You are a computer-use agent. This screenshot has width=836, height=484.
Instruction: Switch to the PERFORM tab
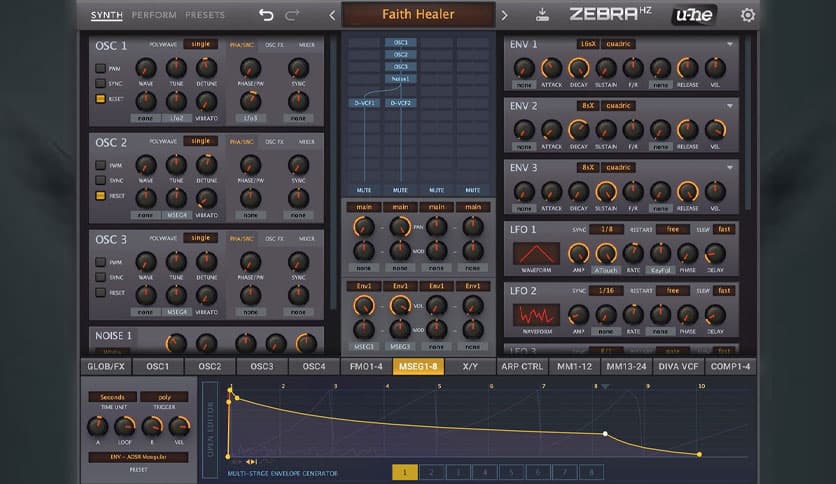[x=154, y=15]
